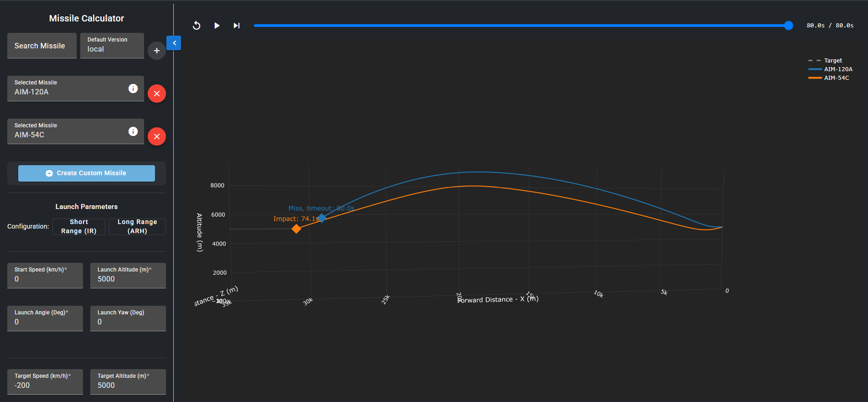Viewport: 868px width, 402px height.
Task: Select Long Range (ARH) configuration
Action: coord(137,226)
